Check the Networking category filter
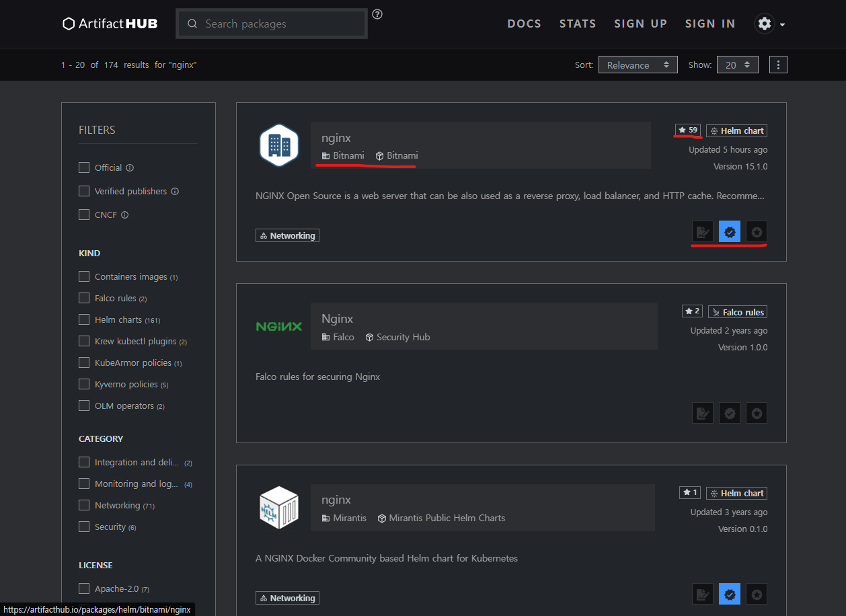Viewport: 846px width, 616px height. (x=84, y=505)
